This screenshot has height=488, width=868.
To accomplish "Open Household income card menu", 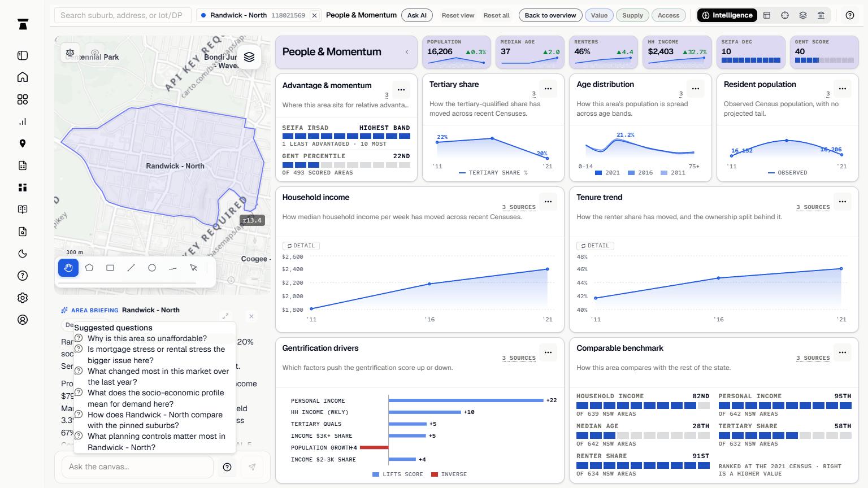I will click(548, 202).
